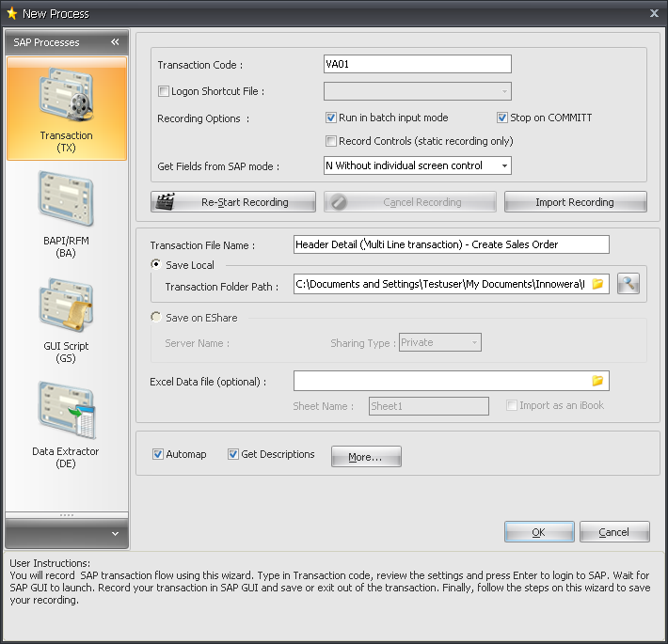Expand the bottom sidebar chevron
Image resolution: width=668 pixels, height=644 pixels.
[x=115, y=534]
